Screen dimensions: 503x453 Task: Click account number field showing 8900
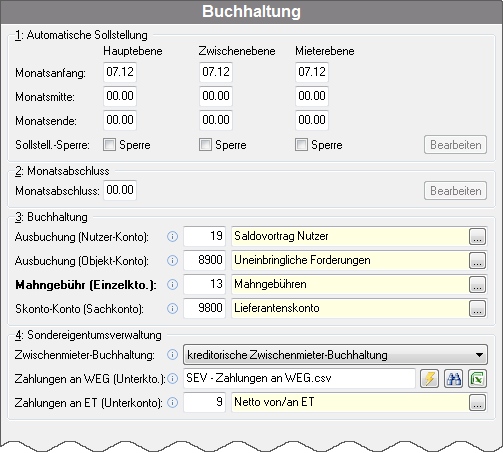(205, 261)
